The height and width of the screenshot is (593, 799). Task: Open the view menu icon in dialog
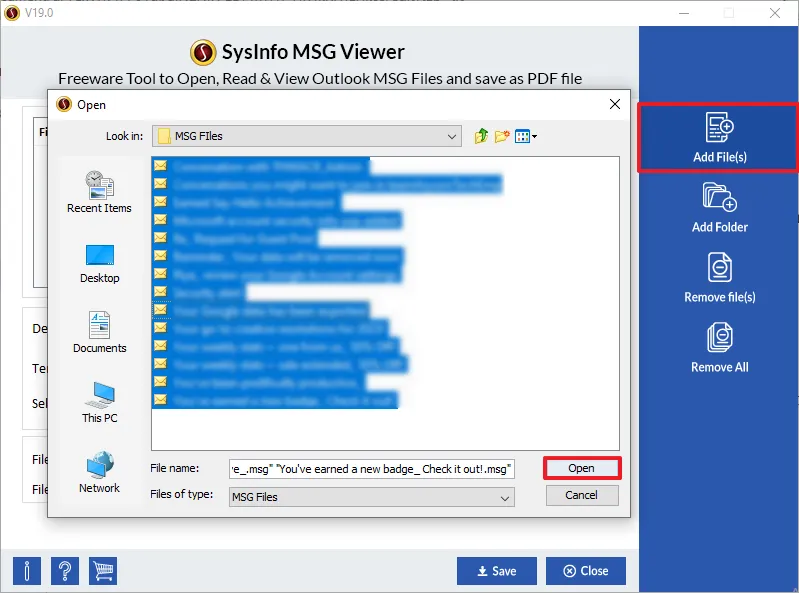525,137
